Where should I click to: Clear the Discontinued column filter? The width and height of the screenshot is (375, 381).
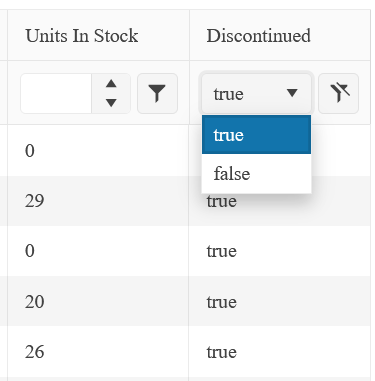(x=338, y=93)
